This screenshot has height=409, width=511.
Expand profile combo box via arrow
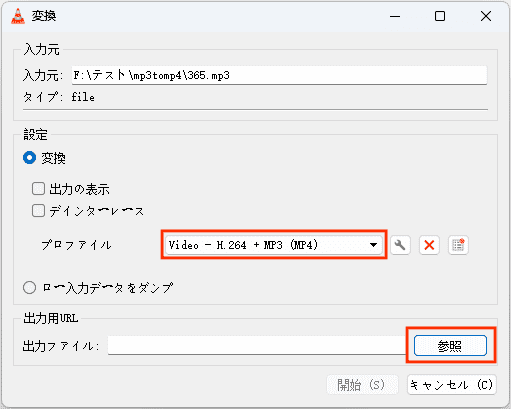pos(373,245)
